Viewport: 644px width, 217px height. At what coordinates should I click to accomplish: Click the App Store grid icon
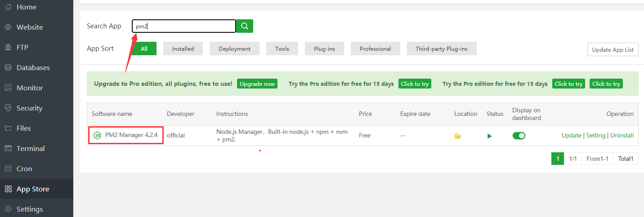8,189
